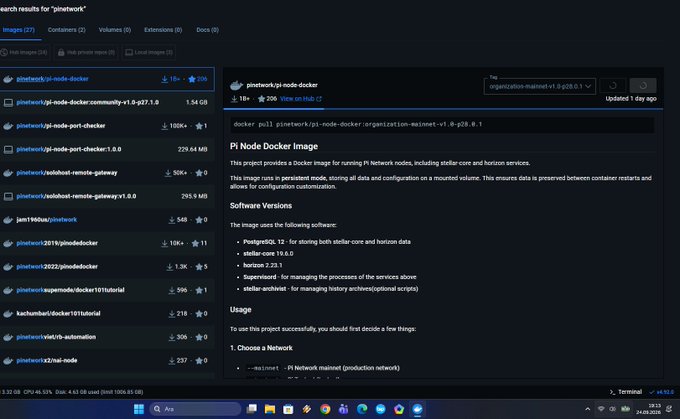Screen dimensions: 680x419
Task: Click the CPU 46.53% status entry
Action: tap(38, 392)
